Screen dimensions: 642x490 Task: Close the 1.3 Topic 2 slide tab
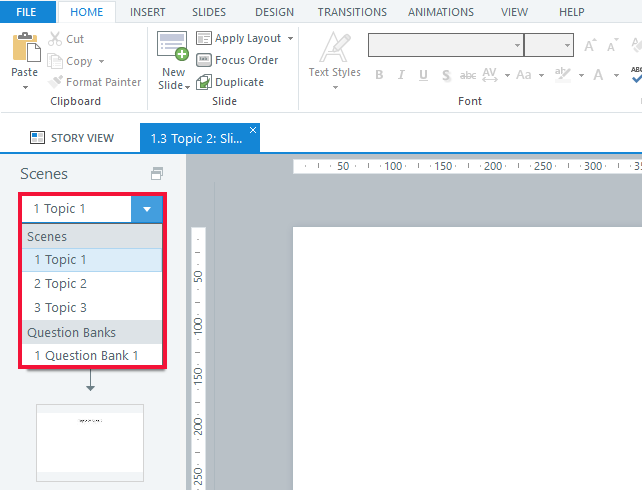point(253,130)
